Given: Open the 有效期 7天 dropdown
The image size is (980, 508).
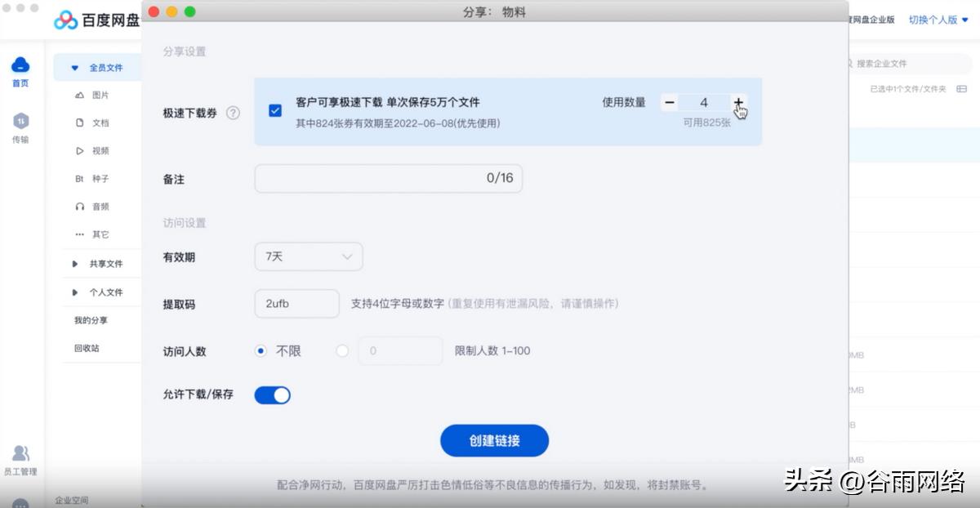Looking at the screenshot, I should coord(308,256).
